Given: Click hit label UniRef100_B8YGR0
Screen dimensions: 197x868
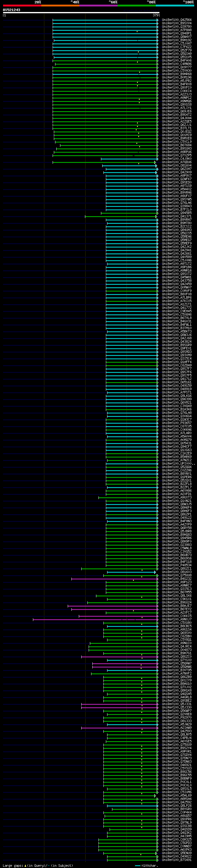Looking at the screenshot, I should point(177,809).
